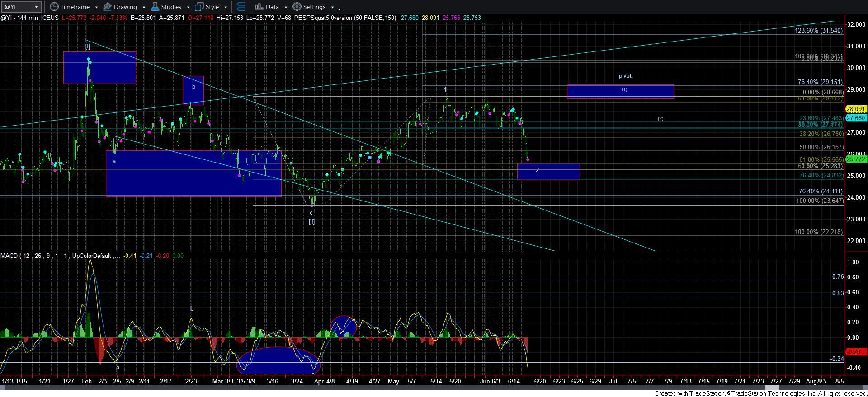Click the 0.53 MACD level label
The height and width of the screenshot is (397, 868).
(x=838, y=293)
